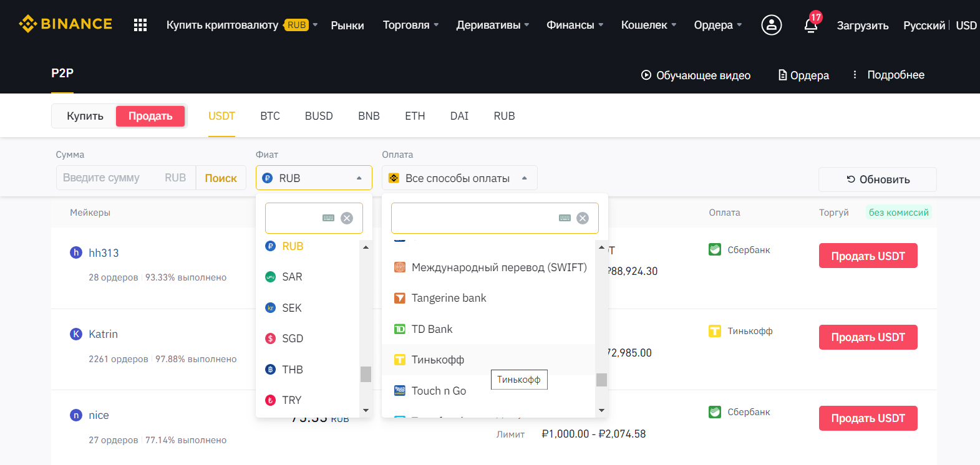Click Продать USDT for nice
This screenshot has height=465, width=980.
(868, 418)
